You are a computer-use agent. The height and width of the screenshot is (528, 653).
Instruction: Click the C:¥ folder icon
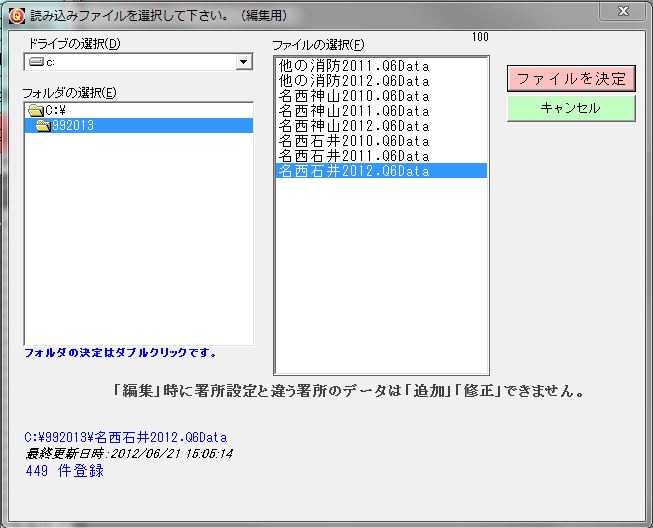[x=36, y=110]
